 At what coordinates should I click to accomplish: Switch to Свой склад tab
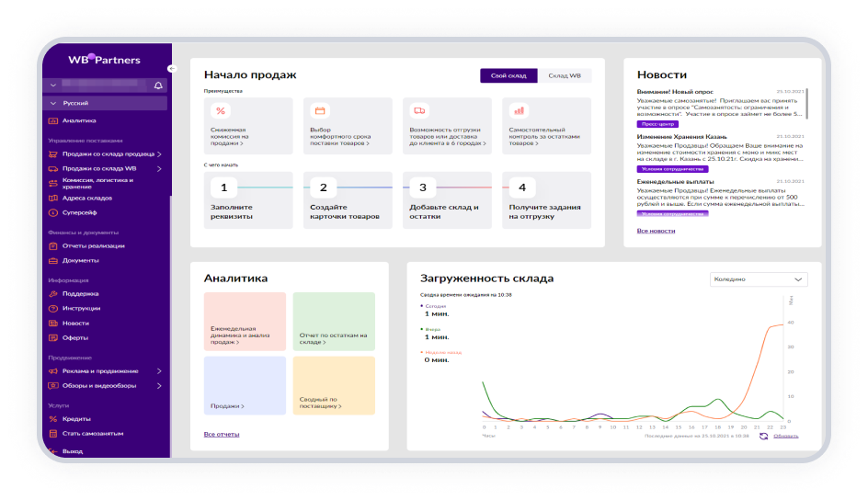pos(508,75)
